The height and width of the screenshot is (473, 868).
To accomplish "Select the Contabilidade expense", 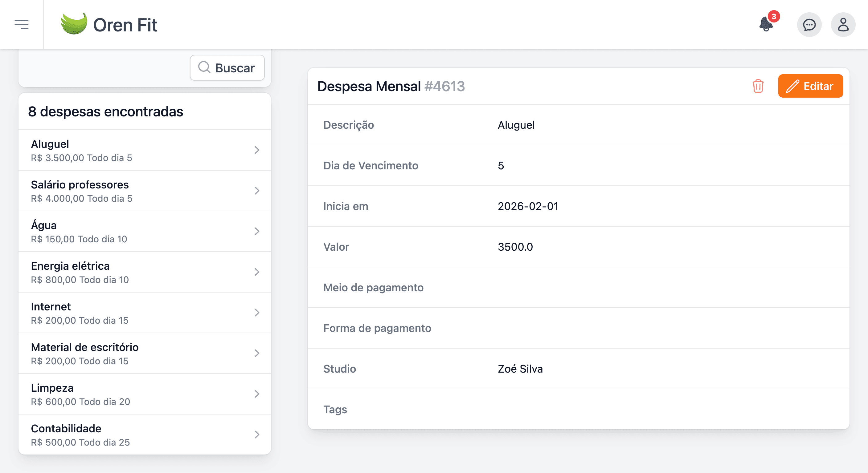I will [x=145, y=435].
